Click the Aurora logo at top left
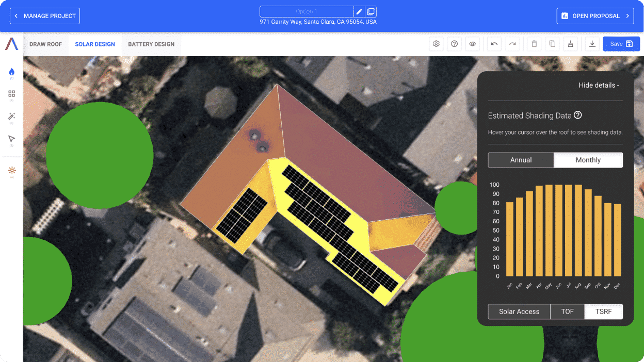The height and width of the screenshot is (362, 644). coord(11,44)
